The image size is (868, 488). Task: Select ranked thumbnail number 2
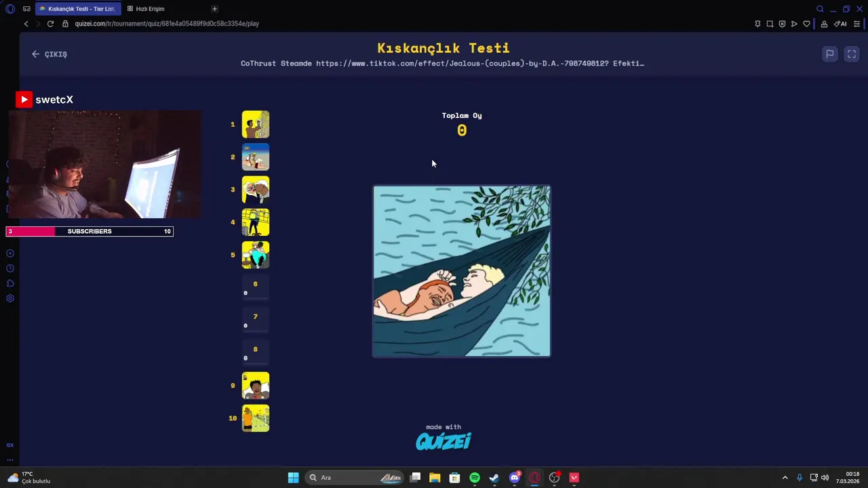[x=256, y=157]
